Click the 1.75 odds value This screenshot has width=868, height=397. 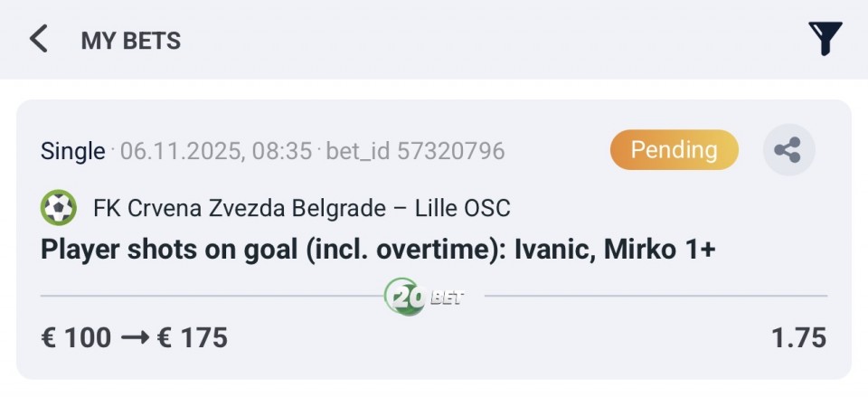pos(798,338)
